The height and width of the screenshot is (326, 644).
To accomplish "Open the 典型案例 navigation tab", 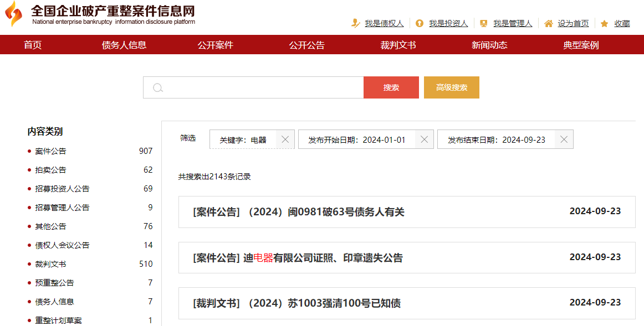I will 581,45.
